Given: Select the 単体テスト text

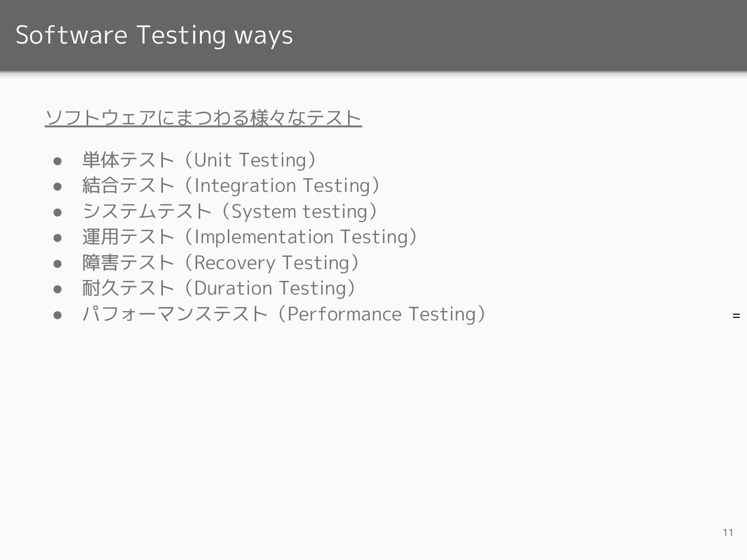Looking at the screenshot, I should 128,160.
